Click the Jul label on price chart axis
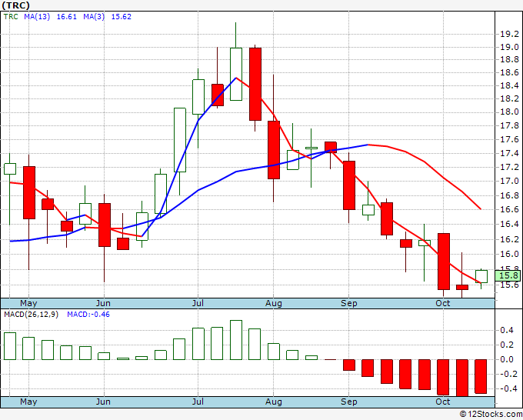Screen dimensions: 523x420 tap(198, 303)
